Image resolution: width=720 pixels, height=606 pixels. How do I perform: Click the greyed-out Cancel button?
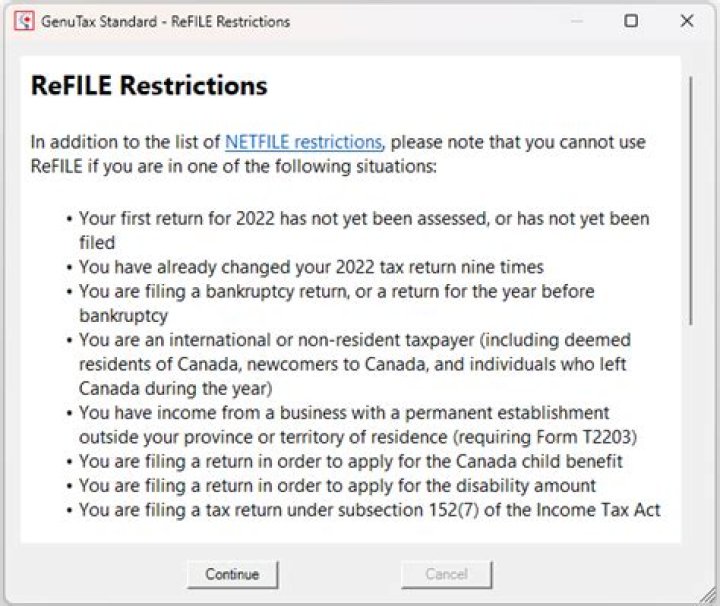(446, 574)
